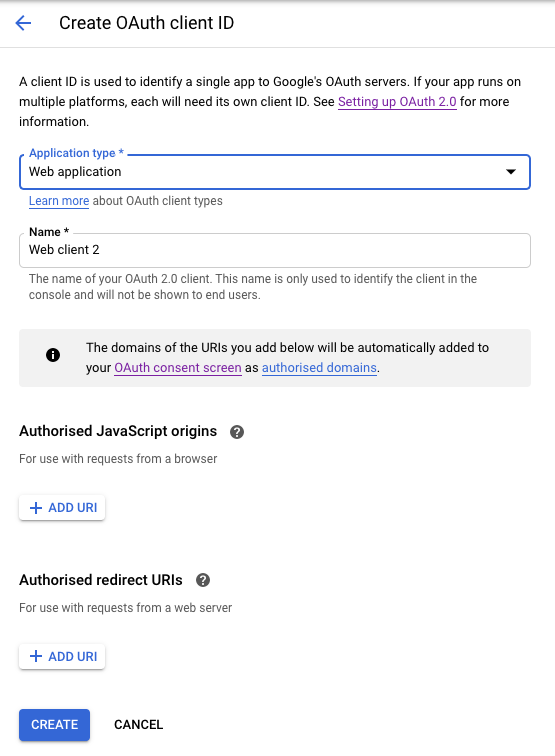This screenshot has width=555, height=756.
Task: Add a URI for redirect URIs
Action: pos(62,656)
